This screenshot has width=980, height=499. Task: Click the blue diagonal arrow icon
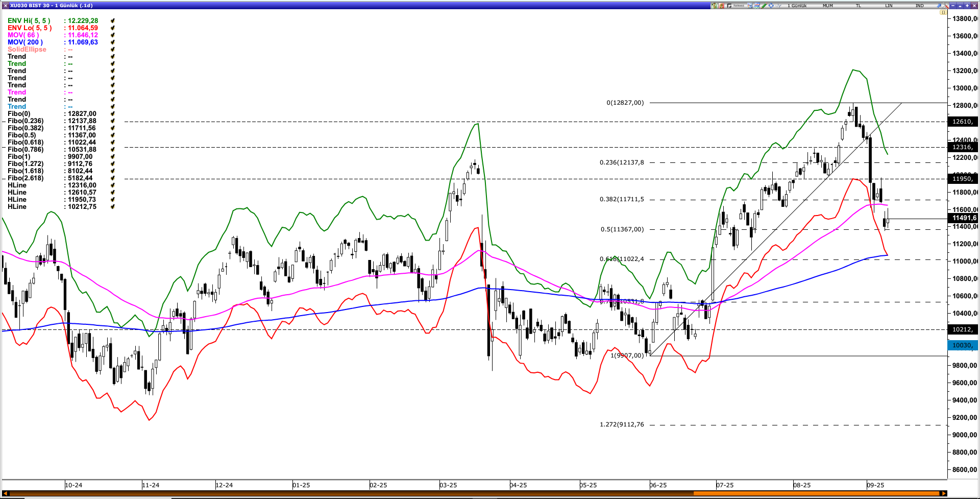(939, 6)
